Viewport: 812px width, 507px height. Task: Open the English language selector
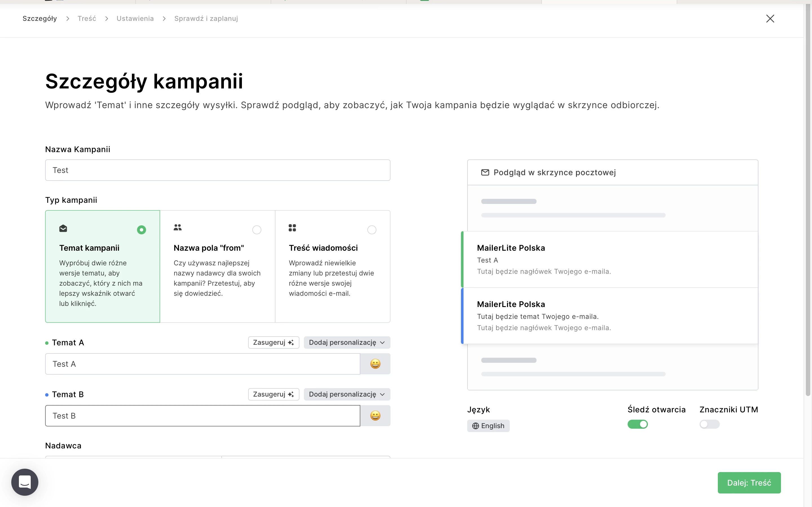coord(488,426)
